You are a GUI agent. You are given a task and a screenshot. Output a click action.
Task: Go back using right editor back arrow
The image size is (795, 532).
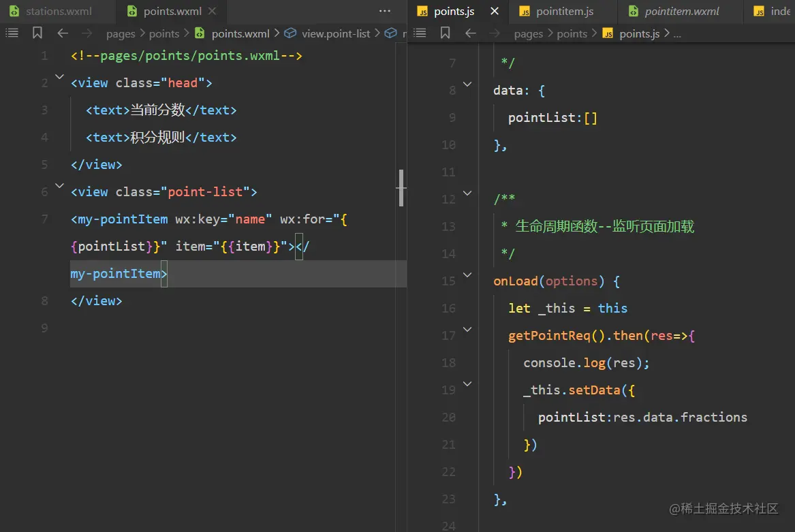click(471, 33)
